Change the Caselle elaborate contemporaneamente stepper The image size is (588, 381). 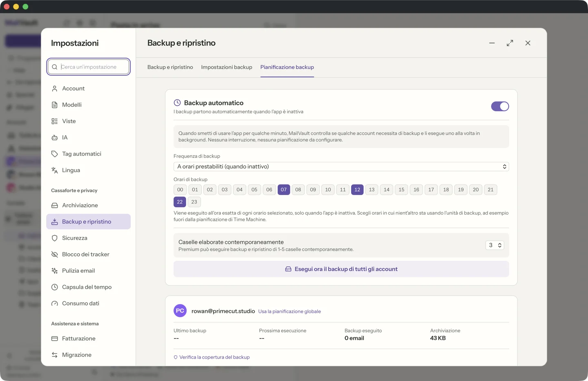494,245
